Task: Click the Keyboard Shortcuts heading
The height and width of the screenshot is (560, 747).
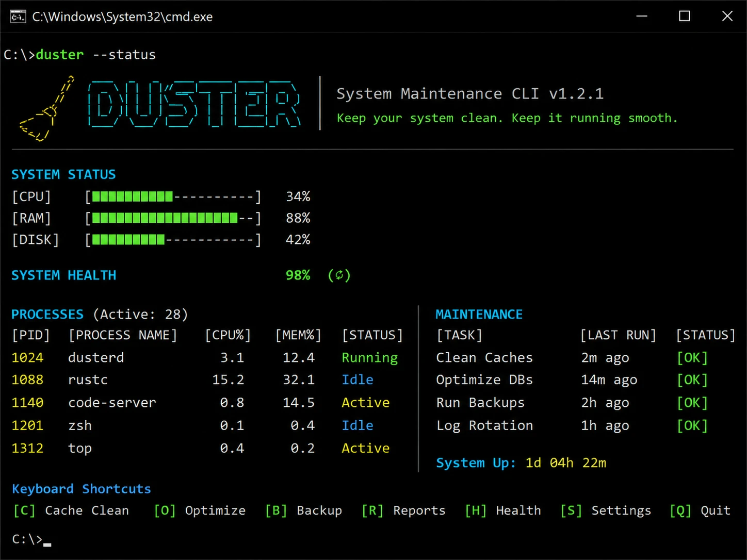Action: 82,489
